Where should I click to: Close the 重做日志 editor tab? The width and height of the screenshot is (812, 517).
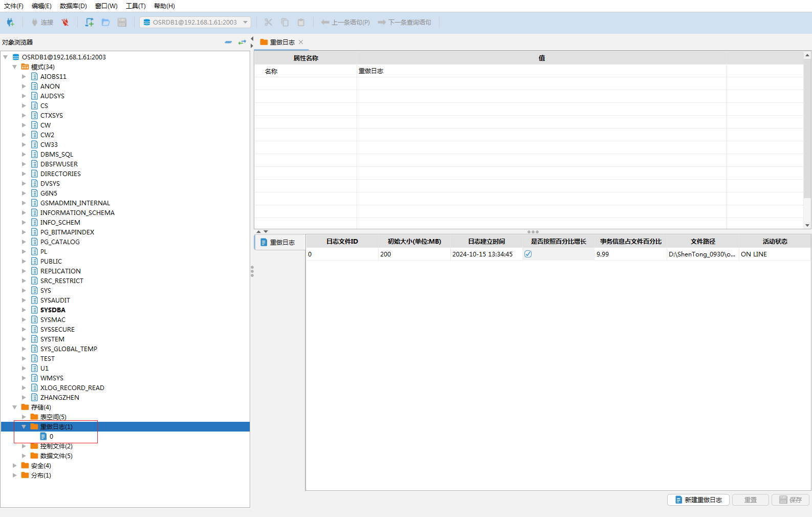pos(301,42)
